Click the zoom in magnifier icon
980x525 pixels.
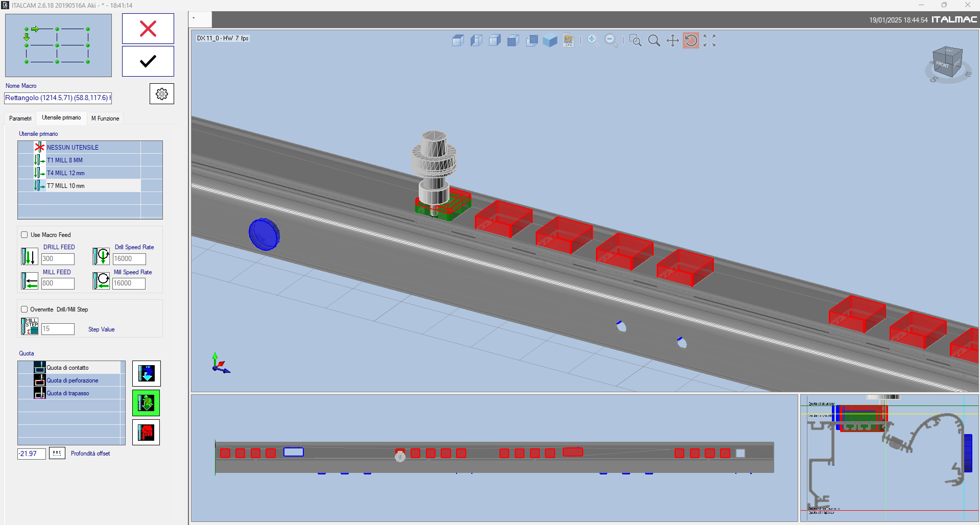coord(592,40)
